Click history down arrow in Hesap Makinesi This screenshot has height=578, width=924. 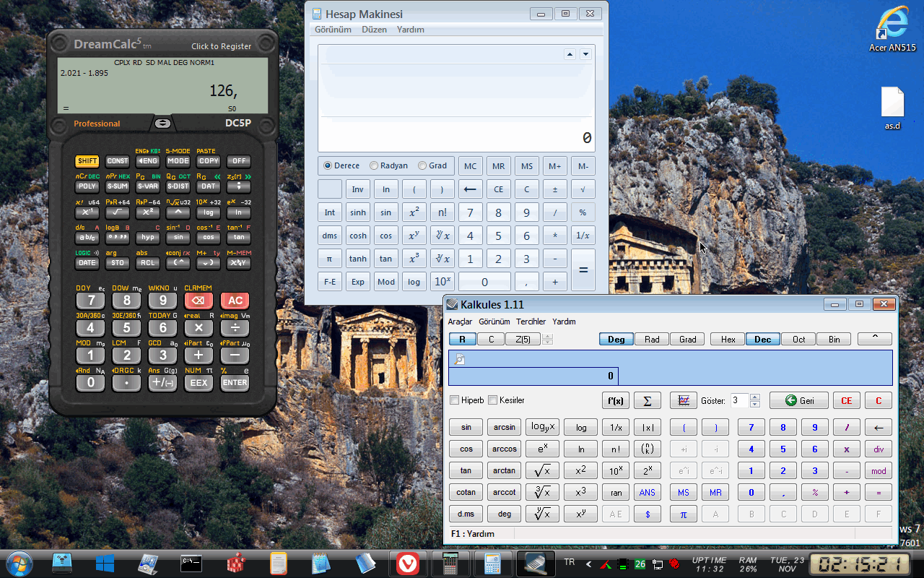click(x=585, y=54)
